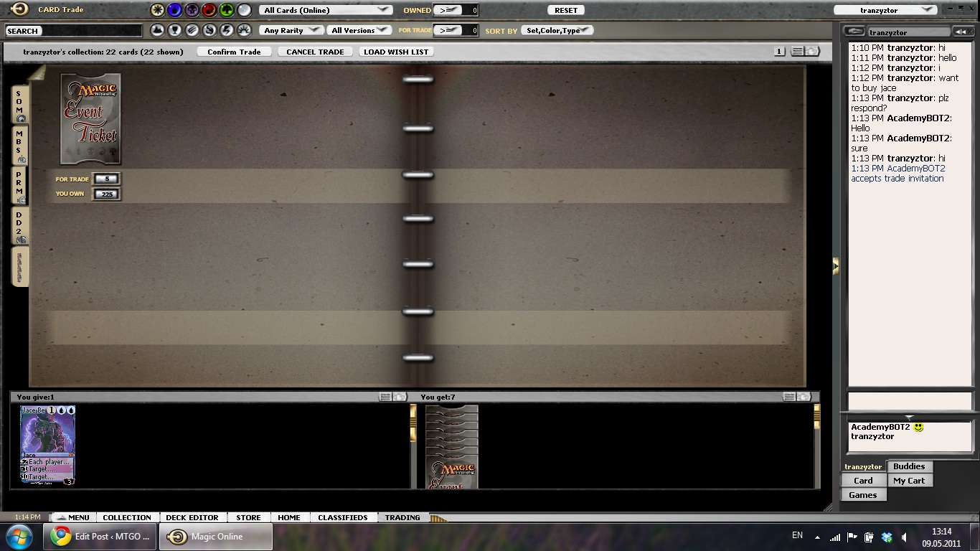
Task: Filter by instant lightning bolt icon
Action: coord(227,30)
